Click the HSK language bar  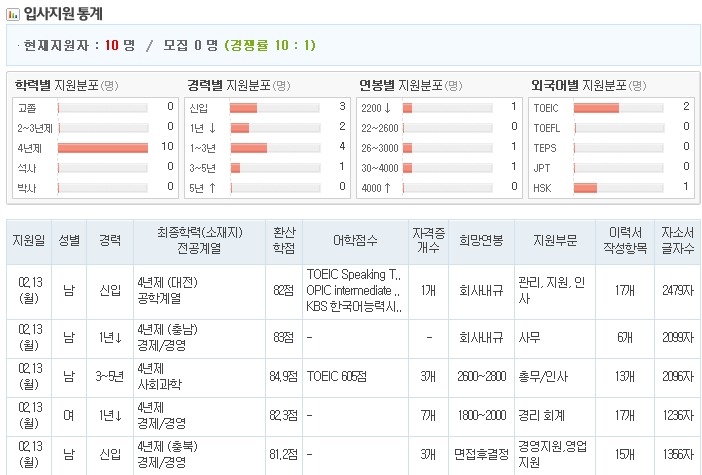click(585, 188)
